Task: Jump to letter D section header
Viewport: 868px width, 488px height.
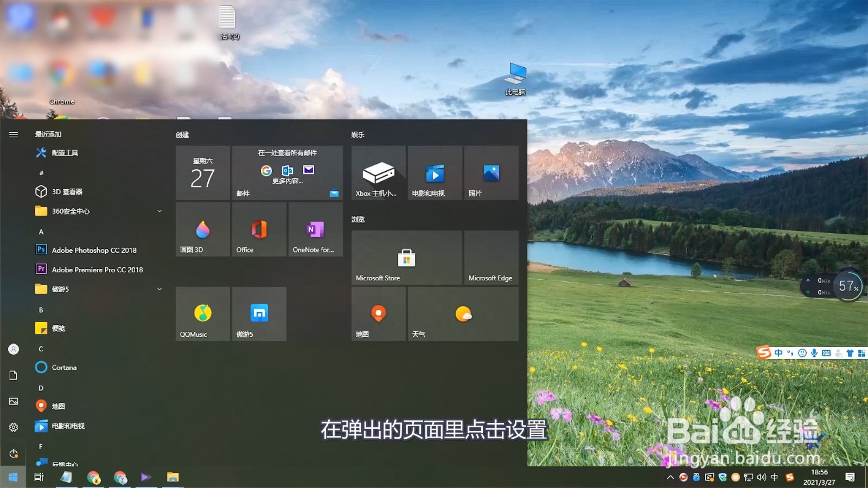Action: (x=41, y=388)
